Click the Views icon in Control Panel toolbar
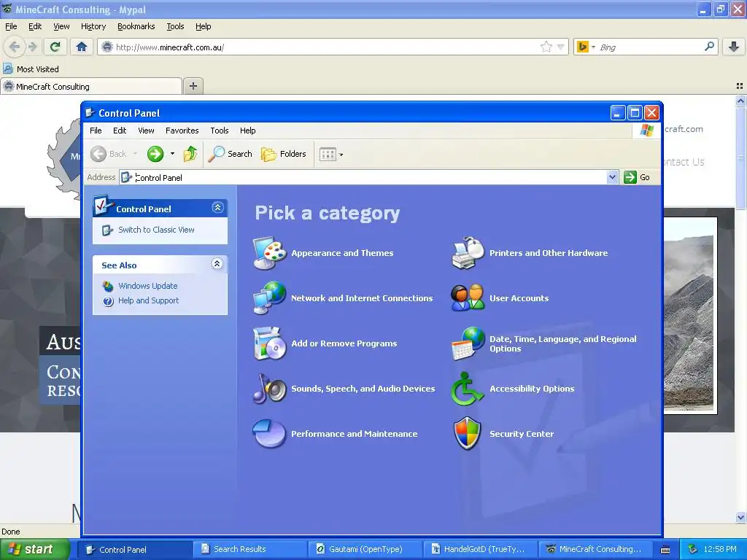This screenshot has height=560, width=747. pos(328,155)
